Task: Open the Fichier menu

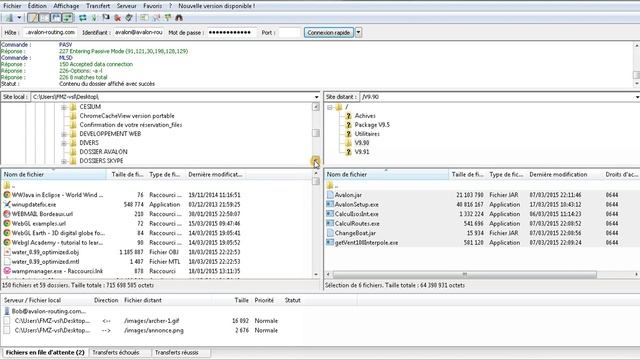Action: tap(12, 6)
